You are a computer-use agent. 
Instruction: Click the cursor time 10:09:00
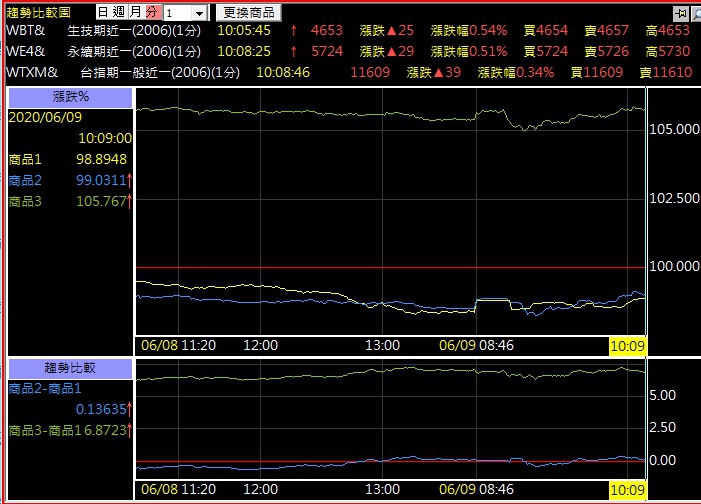click(x=105, y=138)
